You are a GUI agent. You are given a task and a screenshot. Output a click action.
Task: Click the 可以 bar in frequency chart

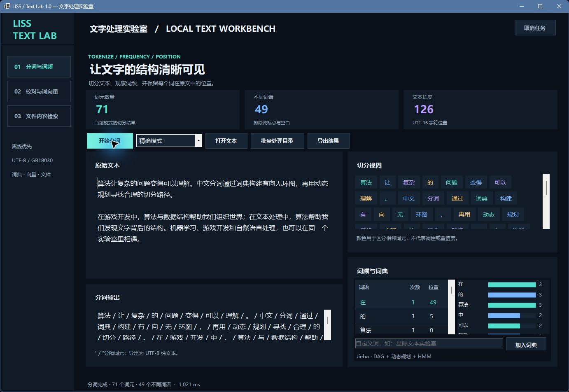coord(504,326)
